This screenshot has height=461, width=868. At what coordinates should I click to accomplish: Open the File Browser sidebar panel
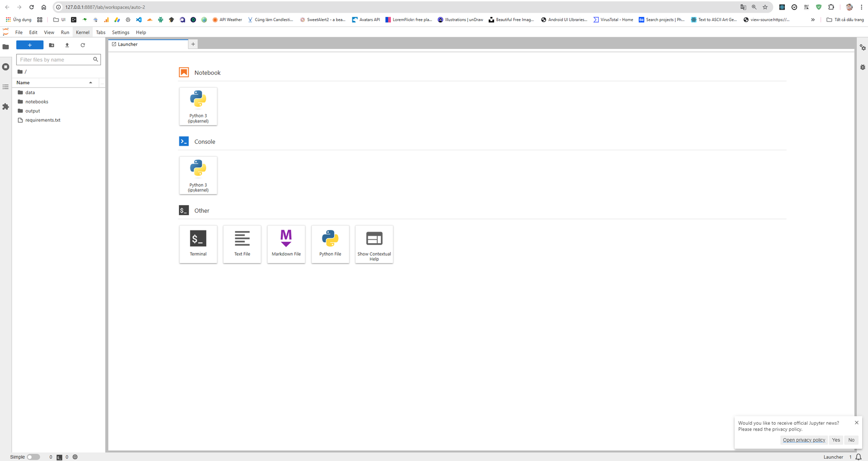click(6, 47)
